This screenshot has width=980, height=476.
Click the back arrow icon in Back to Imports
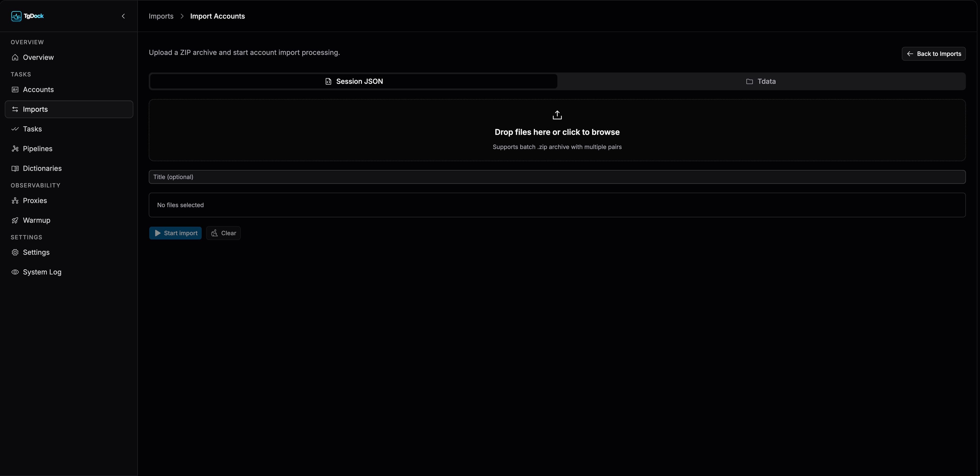tap(910, 54)
